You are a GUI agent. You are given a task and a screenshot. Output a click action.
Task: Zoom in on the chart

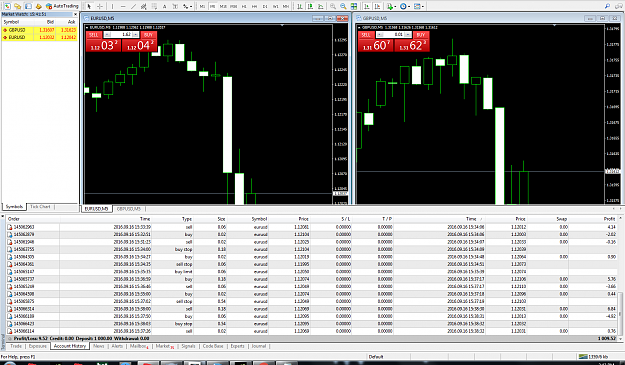click(x=332, y=6)
